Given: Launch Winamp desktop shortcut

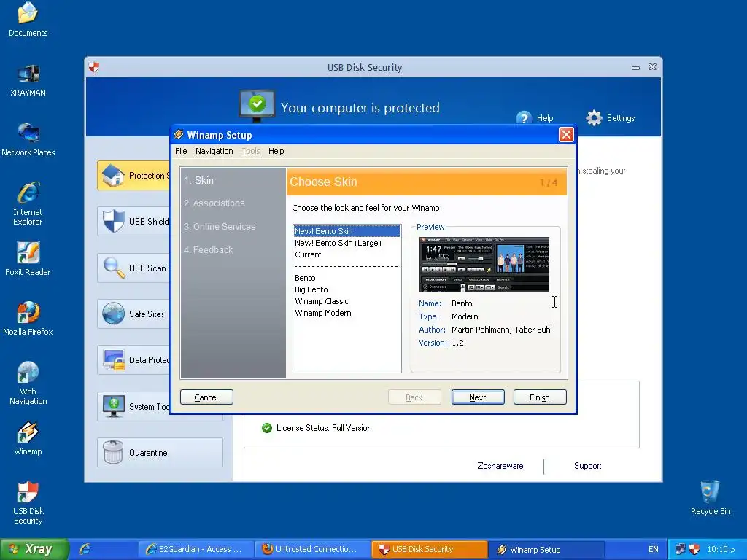Looking at the screenshot, I should (28, 438).
